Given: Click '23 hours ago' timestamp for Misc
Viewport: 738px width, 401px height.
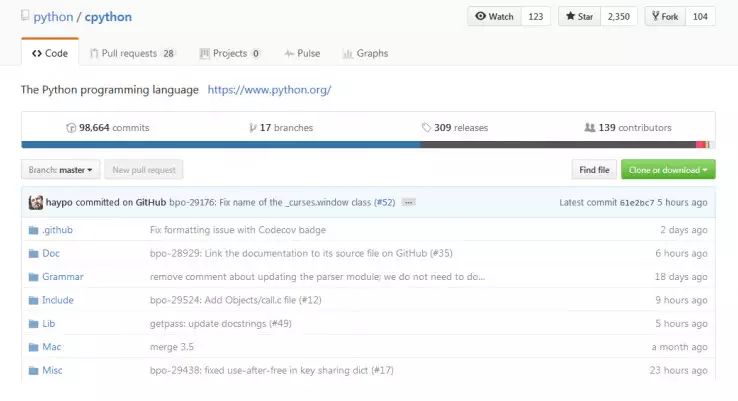Looking at the screenshot, I should pos(679,370).
